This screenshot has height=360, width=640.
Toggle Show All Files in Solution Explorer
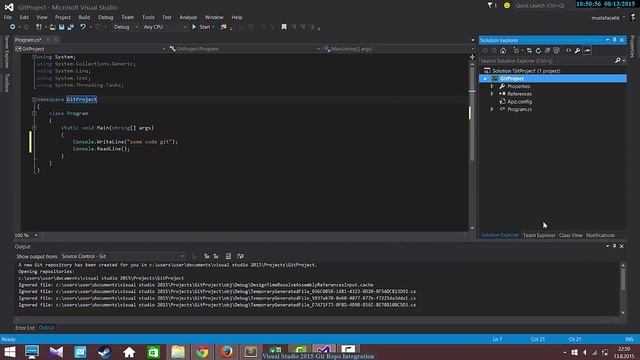pos(556,51)
